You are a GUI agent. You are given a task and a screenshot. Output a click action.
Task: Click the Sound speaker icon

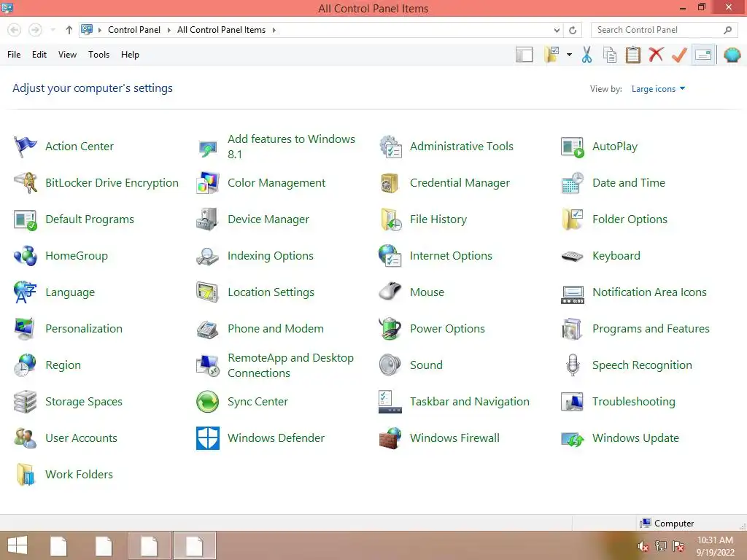pyautogui.click(x=390, y=365)
